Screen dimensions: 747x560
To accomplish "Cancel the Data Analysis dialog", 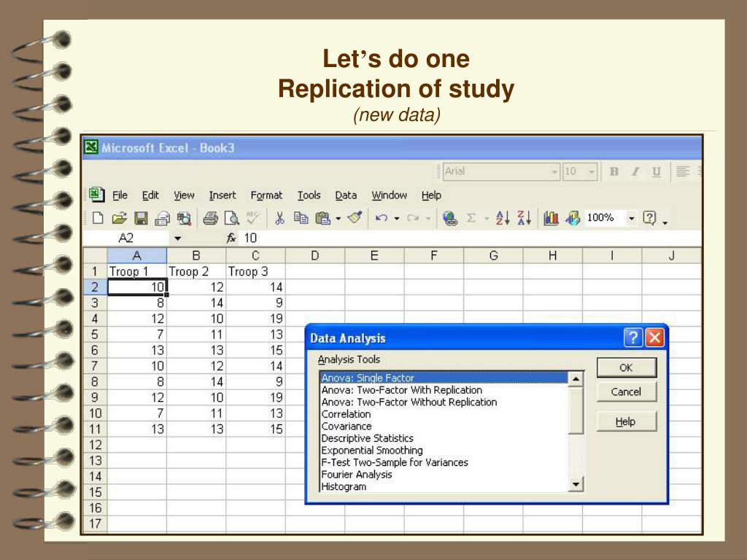I will (627, 392).
